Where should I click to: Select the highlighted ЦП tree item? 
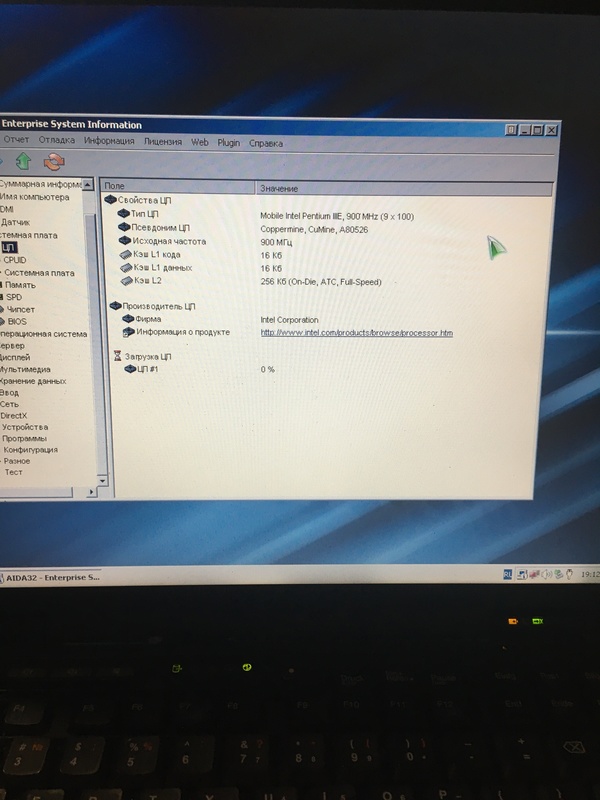[9, 248]
